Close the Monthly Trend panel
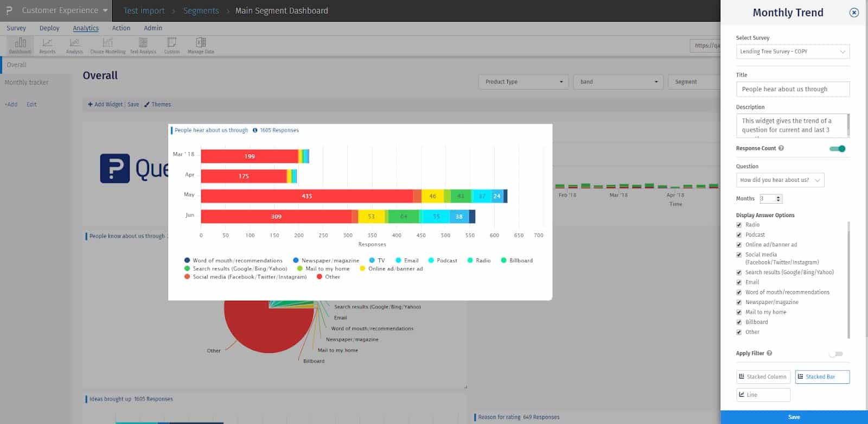868x424 pixels. (x=854, y=12)
